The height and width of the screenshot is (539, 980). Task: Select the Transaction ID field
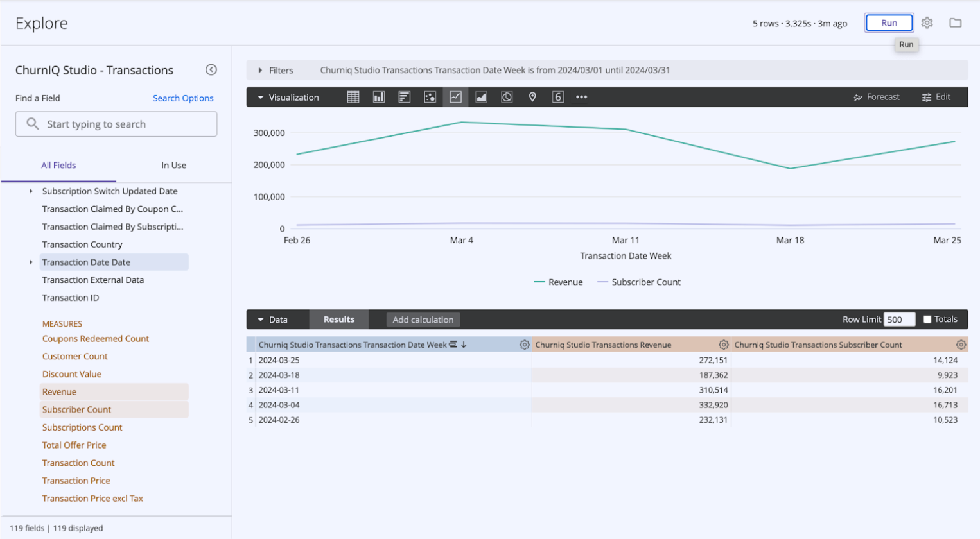70,298
